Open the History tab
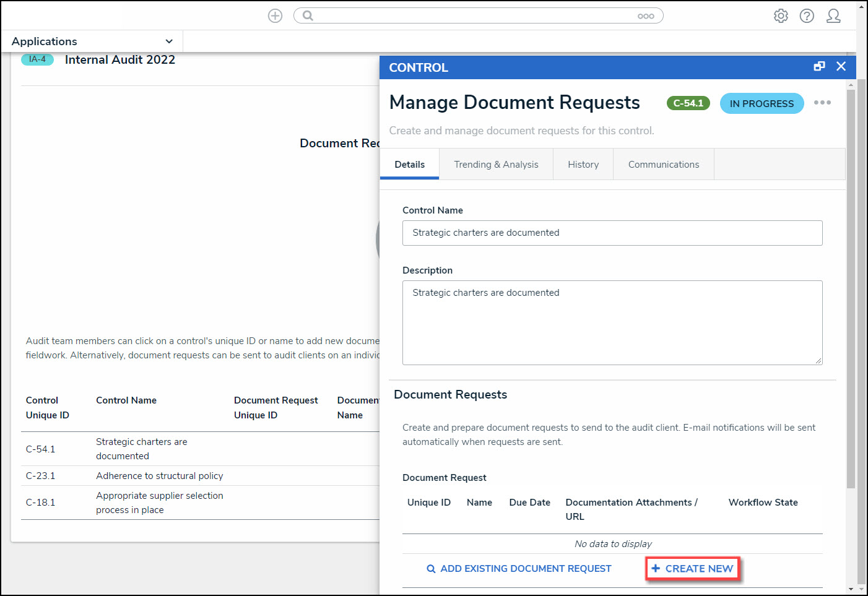 pyautogui.click(x=583, y=165)
